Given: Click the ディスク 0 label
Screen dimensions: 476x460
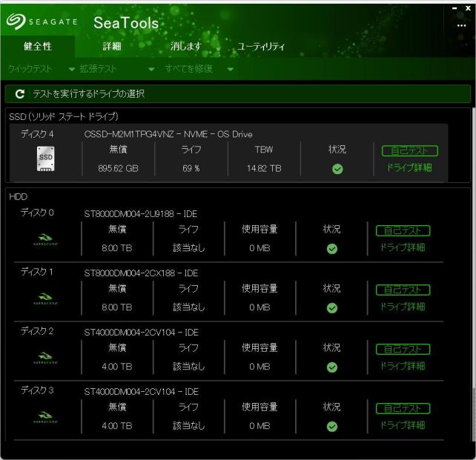Looking at the screenshot, I should (x=37, y=213).
